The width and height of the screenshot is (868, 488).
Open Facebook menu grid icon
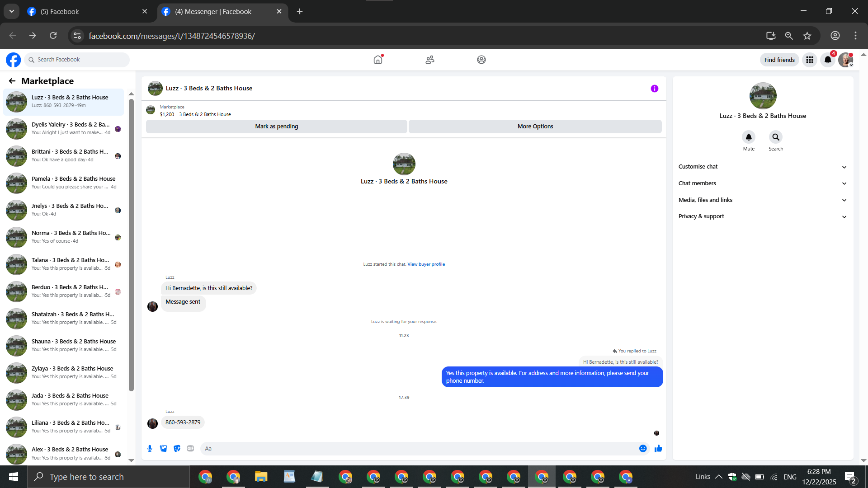click(809, 60)
